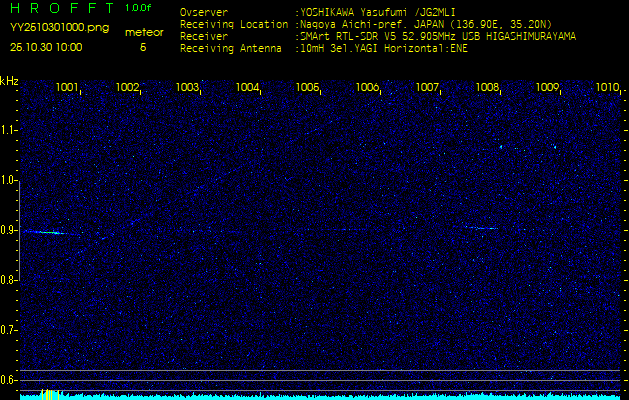
Task: Click the cyan signal level strip at bottom
Action: tap(321, 397)
